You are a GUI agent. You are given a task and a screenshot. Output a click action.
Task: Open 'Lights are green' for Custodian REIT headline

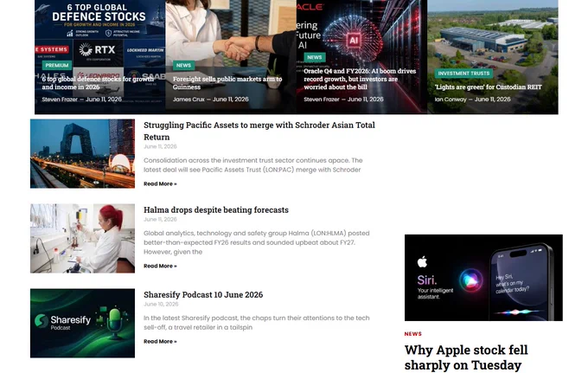point(489,87)
